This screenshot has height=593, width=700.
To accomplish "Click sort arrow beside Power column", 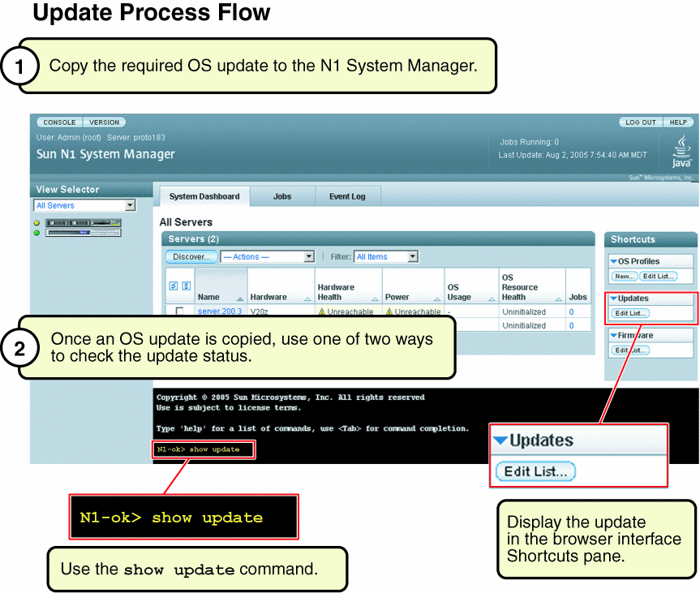I will 437,299.
